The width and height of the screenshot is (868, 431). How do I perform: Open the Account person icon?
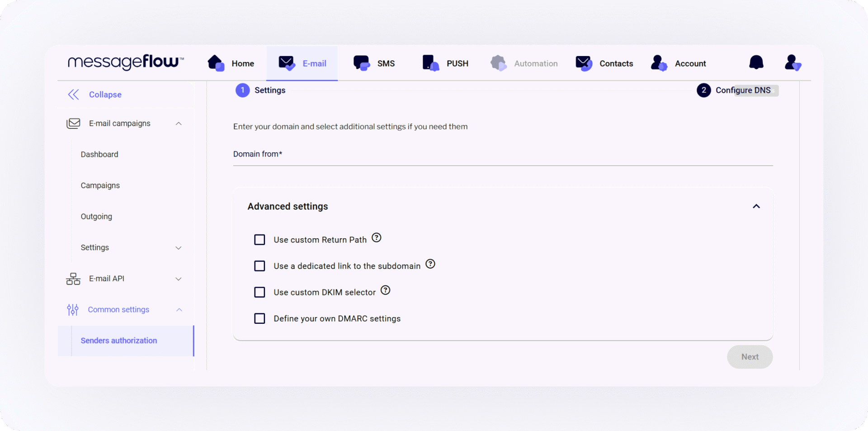[x=659, y=63]
